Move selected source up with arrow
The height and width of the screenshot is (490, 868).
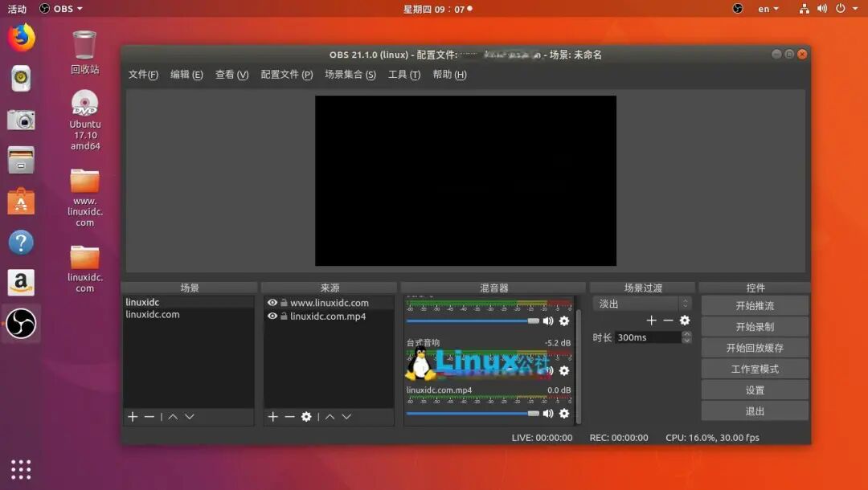[x=330, y=416]
